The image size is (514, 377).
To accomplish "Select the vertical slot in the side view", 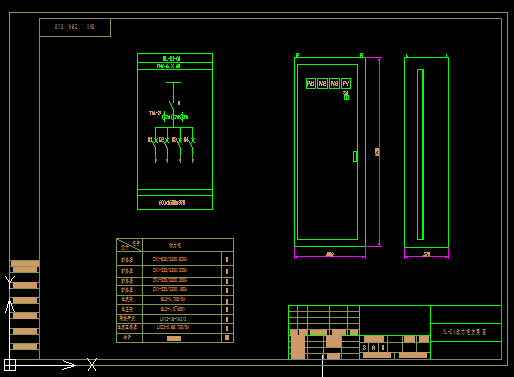I will pyautogui.click(x=420, y=154).
